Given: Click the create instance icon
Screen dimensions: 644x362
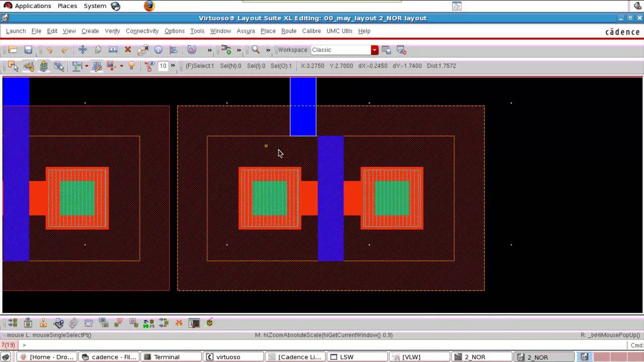Looking at the screenshot, I should [x=226, y=50].
